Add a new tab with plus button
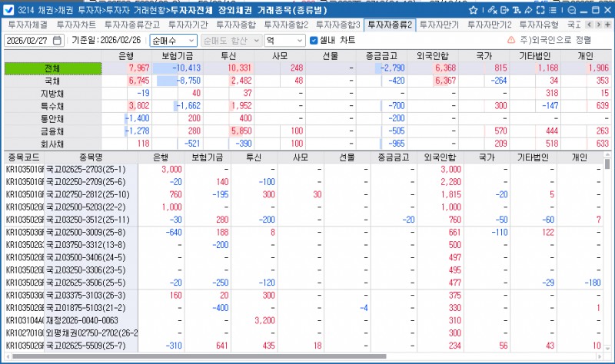 click(x=607, y=25)
